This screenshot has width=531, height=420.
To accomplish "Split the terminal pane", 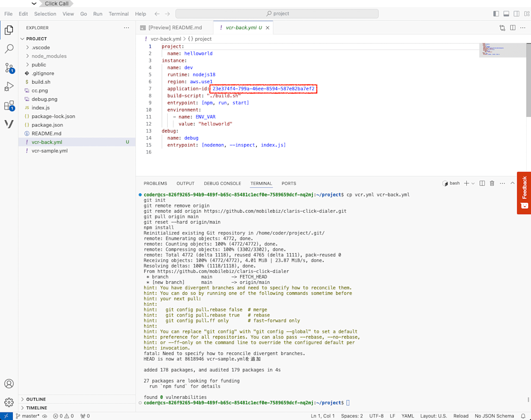I will tap(482, 183).
